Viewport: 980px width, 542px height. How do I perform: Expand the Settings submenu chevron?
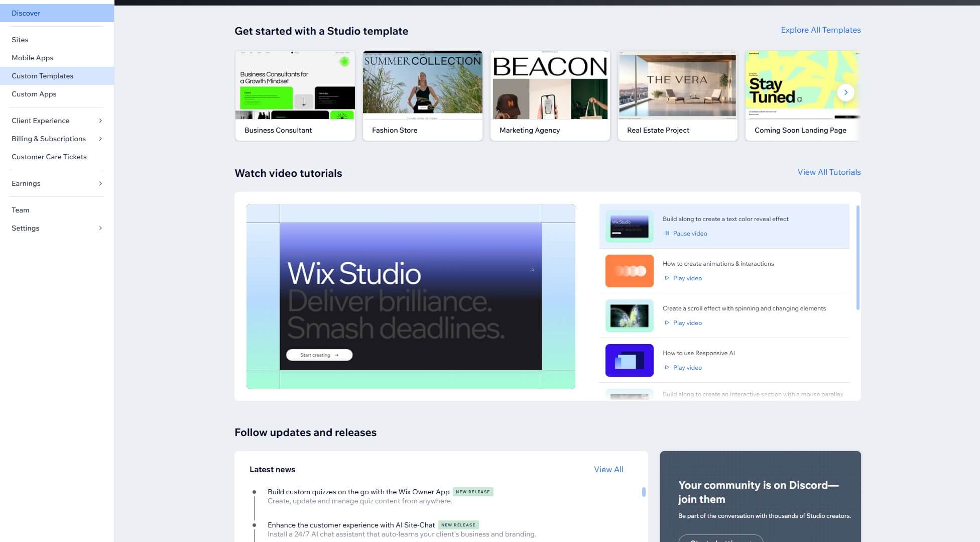point(100,228)
